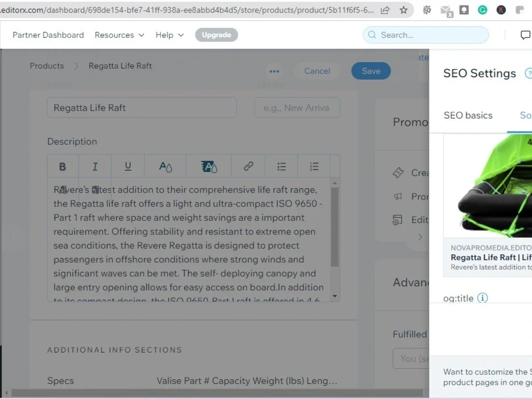This screenshot has width=532, height=399.
Task: Click the Specs info section row
Action: pos(194,381)
